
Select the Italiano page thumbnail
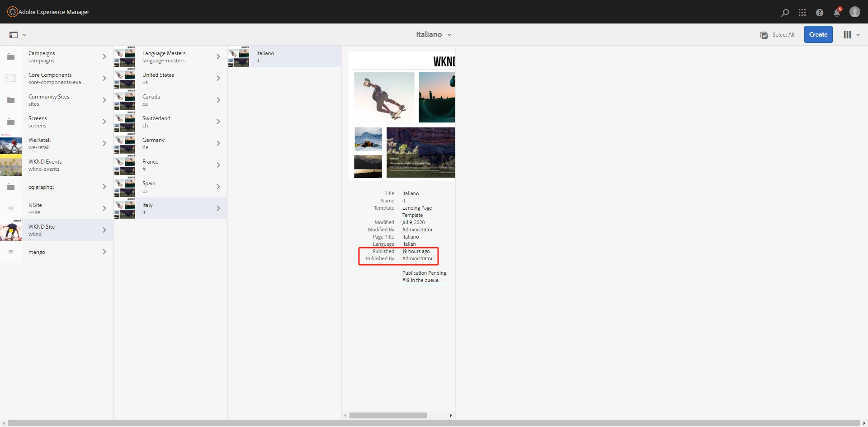click(239, 56)
